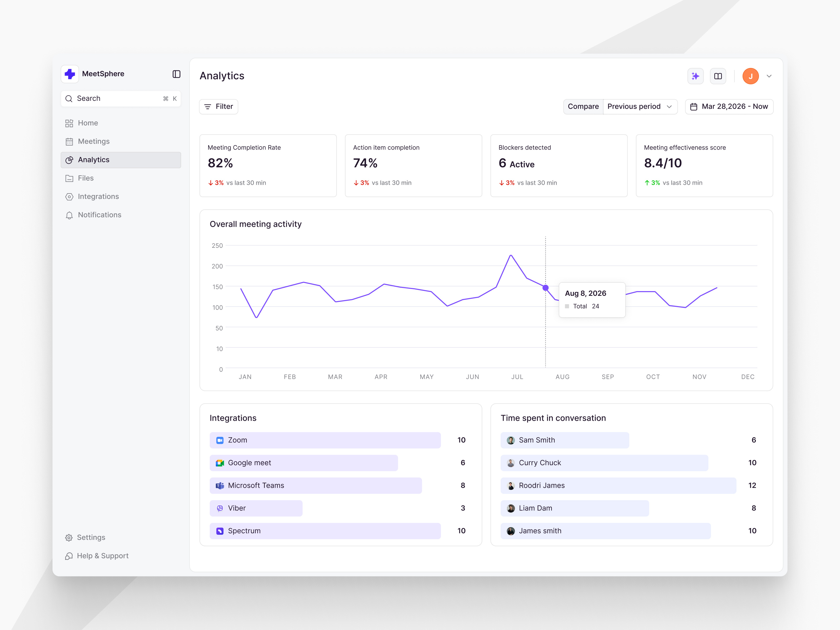Click the calendar icon in date range
The height and width of the screenshot is (630, 840).
[694, 107]
